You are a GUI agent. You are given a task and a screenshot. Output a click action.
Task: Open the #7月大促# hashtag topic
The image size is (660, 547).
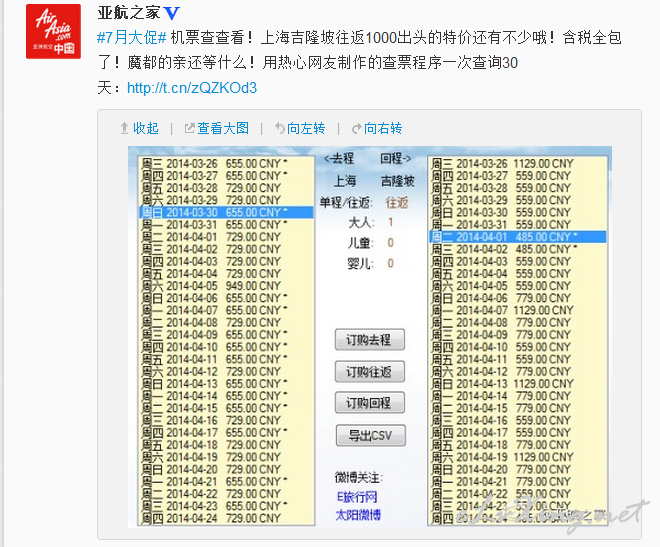pyautogui.click(x=132, y=38)
